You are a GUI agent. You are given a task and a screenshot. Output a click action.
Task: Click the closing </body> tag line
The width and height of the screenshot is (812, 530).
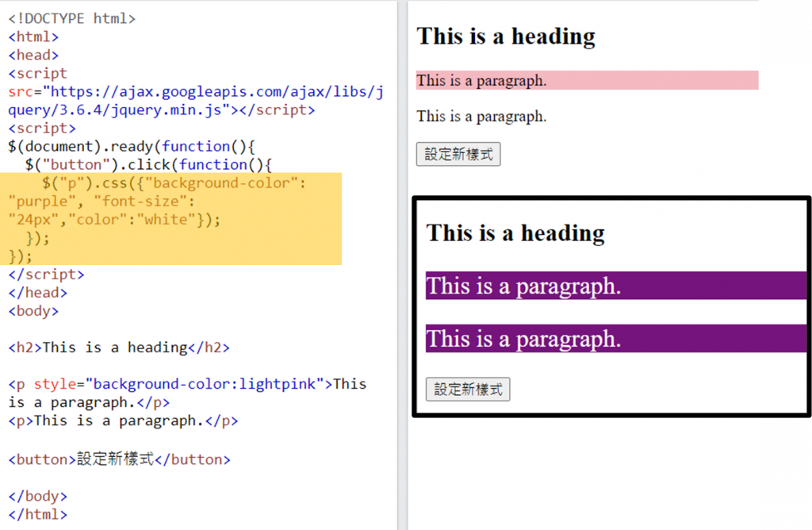point(38,497)
